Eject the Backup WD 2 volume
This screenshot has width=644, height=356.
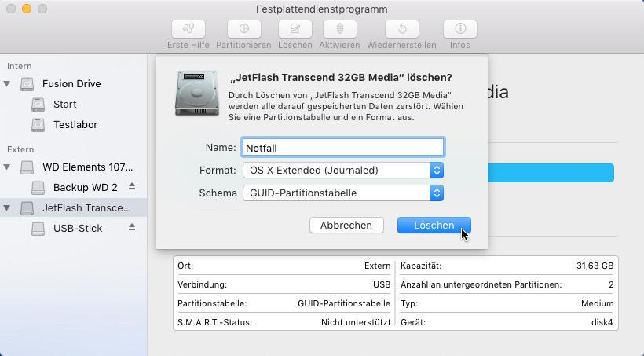(132, 186)
